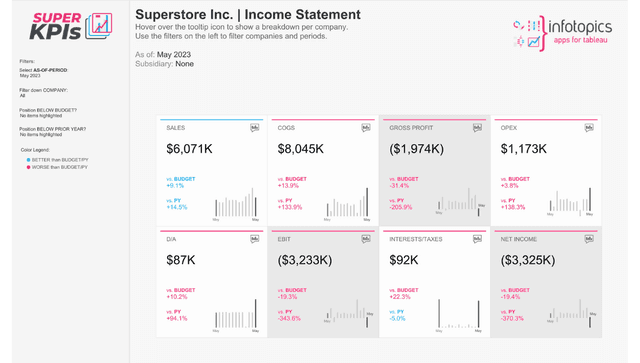Open the EBIT card tooltip icon

(x=366, y=239)
